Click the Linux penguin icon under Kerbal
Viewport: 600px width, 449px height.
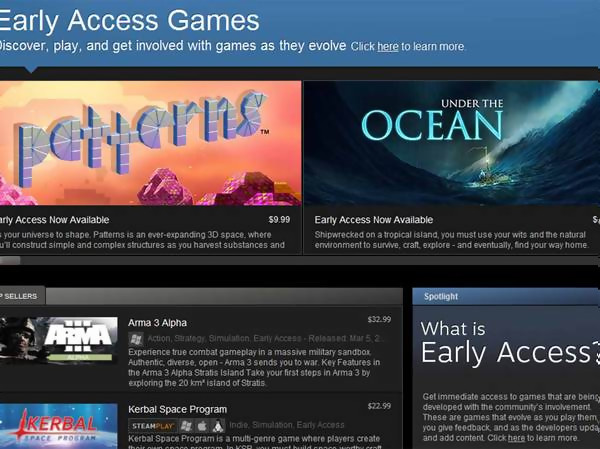tap(218, 426)
